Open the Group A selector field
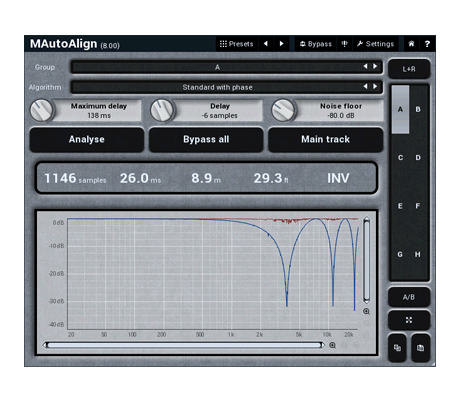This screenshot has height=416, width=460. (226, 67)
